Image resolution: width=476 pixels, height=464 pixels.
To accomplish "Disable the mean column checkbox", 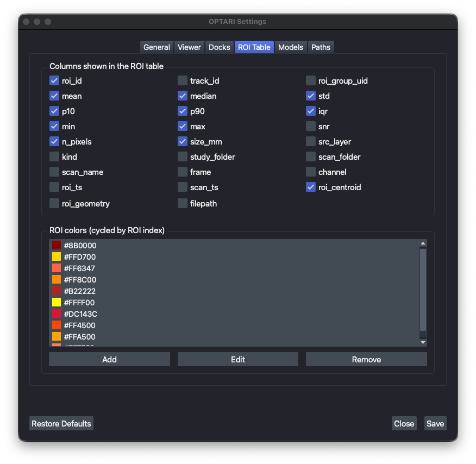I will 54,96.
